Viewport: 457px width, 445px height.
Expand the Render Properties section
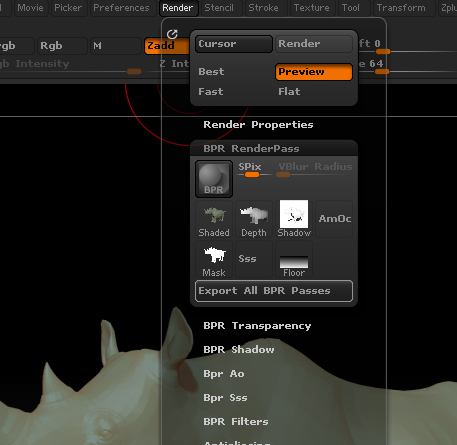258,125
